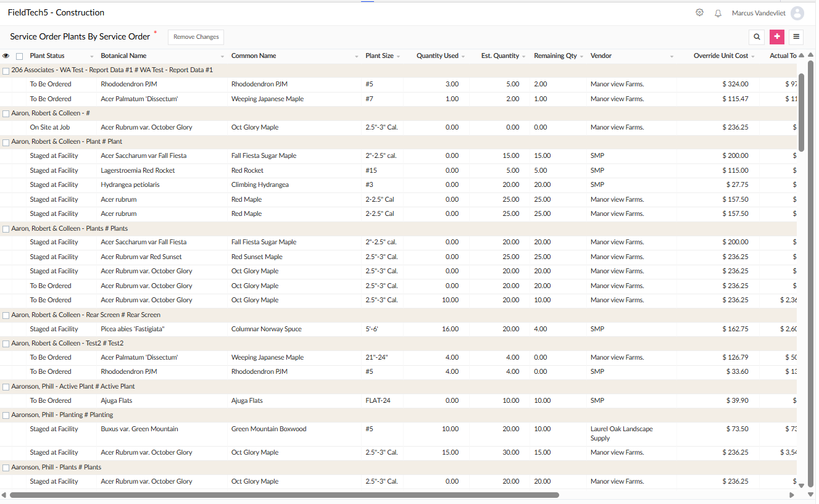Tick the select-all header checkbox
This screenshot has height=504, width=819.
(x=19, y=56)
